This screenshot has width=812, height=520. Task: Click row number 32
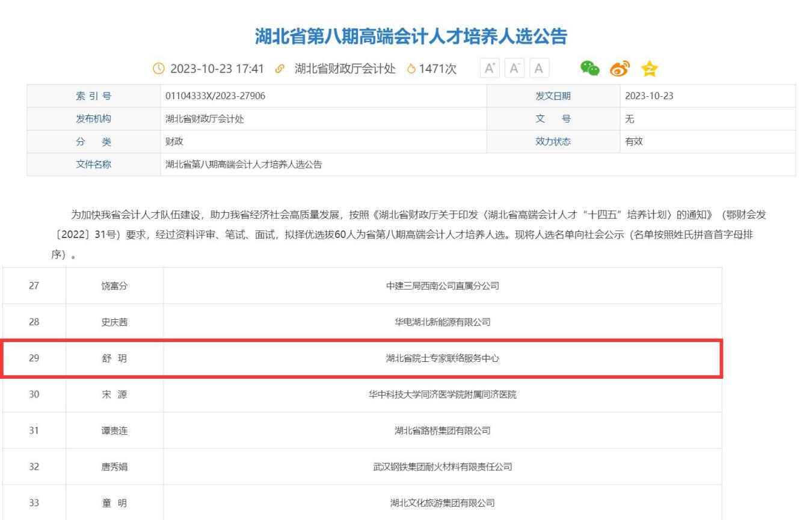34,467
